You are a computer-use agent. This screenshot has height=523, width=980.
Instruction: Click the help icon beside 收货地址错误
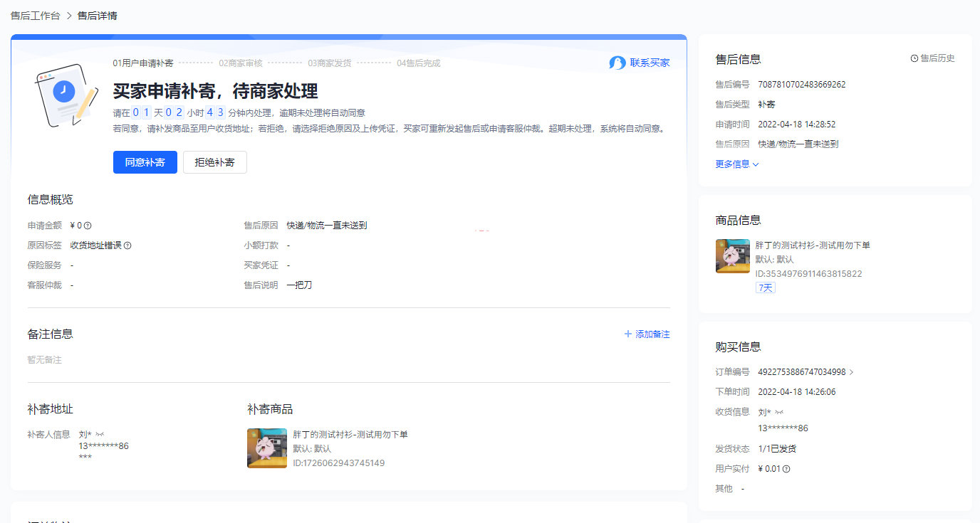pos(127,245)
